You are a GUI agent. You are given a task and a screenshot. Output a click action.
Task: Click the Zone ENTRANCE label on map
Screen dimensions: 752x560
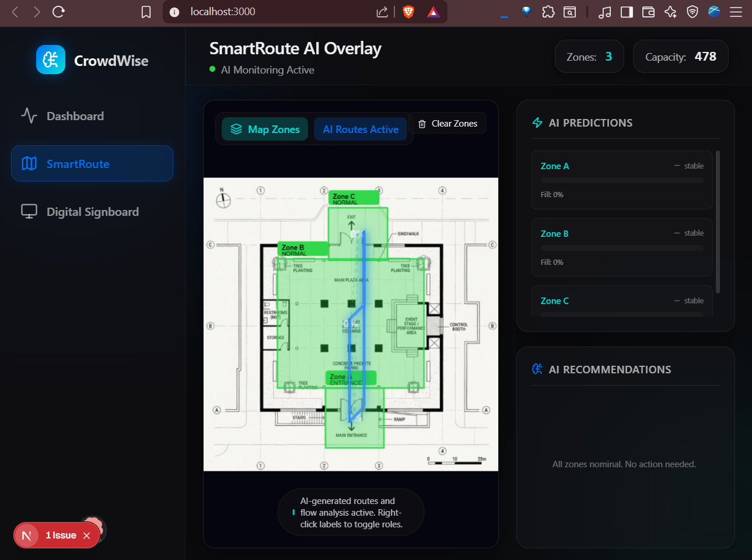click(351, 379)
